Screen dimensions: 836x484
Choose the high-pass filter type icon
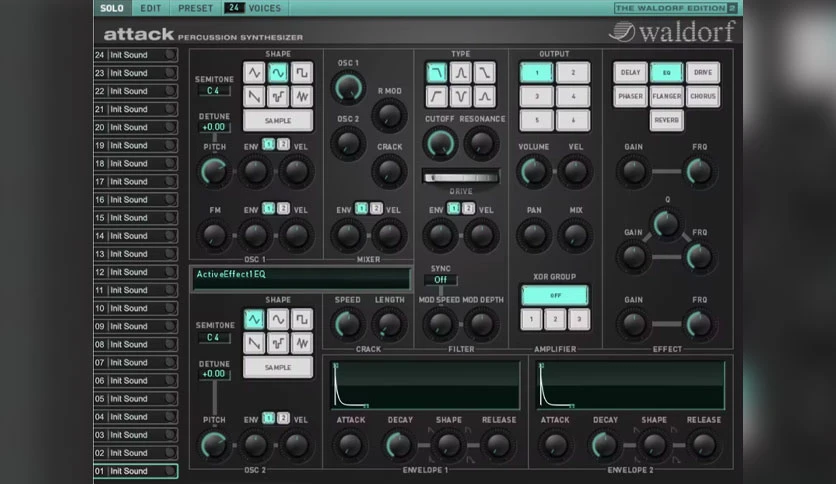(437, 96)
